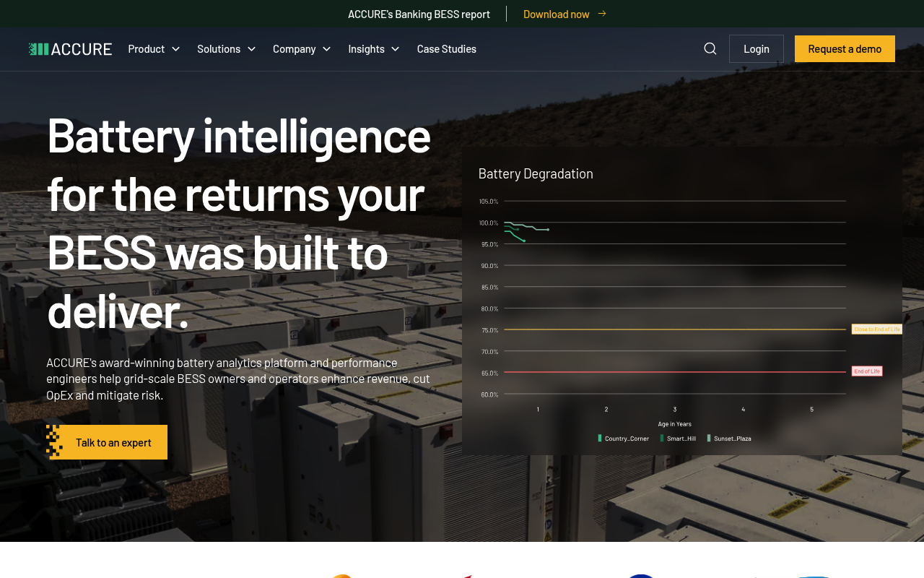
Task: Click the 60.0% y-axis label
Action: pyautogui.click(x=489, y=394)
